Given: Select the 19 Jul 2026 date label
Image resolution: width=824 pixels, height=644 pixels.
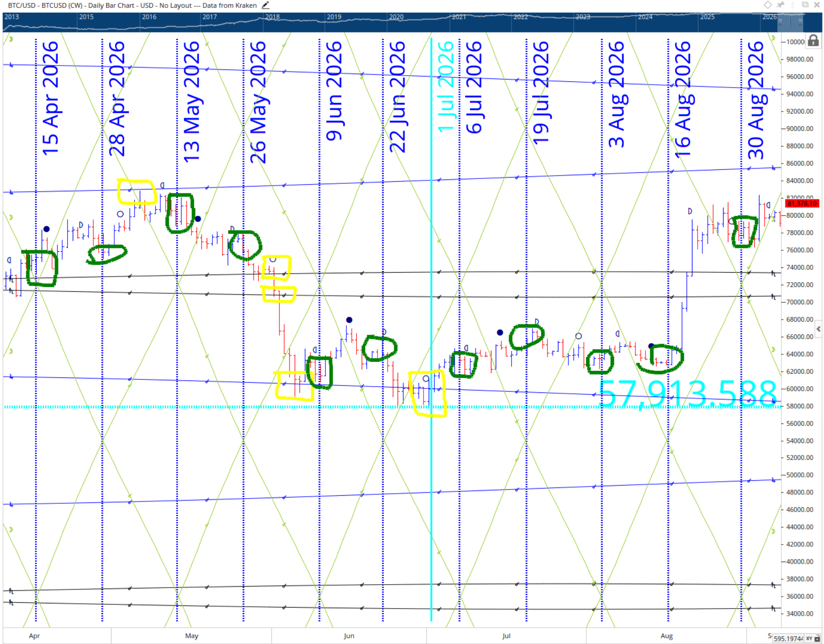Looking at the screenshot, I should click(541, 93).
